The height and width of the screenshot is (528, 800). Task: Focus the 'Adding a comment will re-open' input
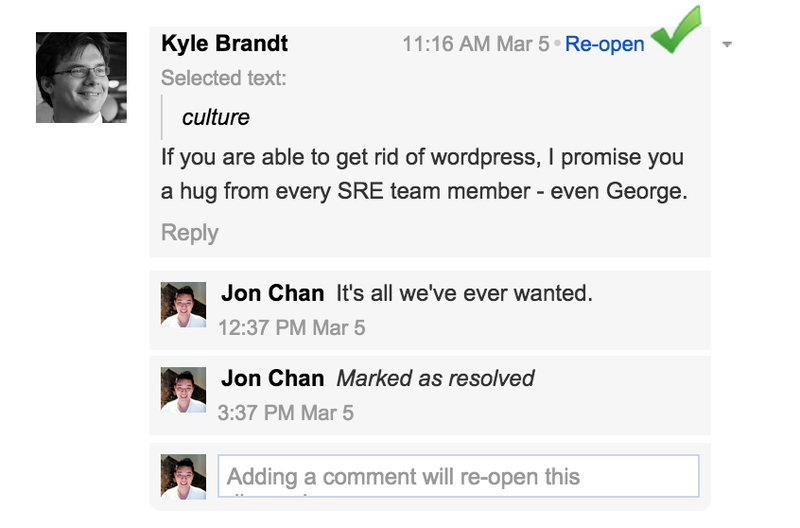pos(459,476)
